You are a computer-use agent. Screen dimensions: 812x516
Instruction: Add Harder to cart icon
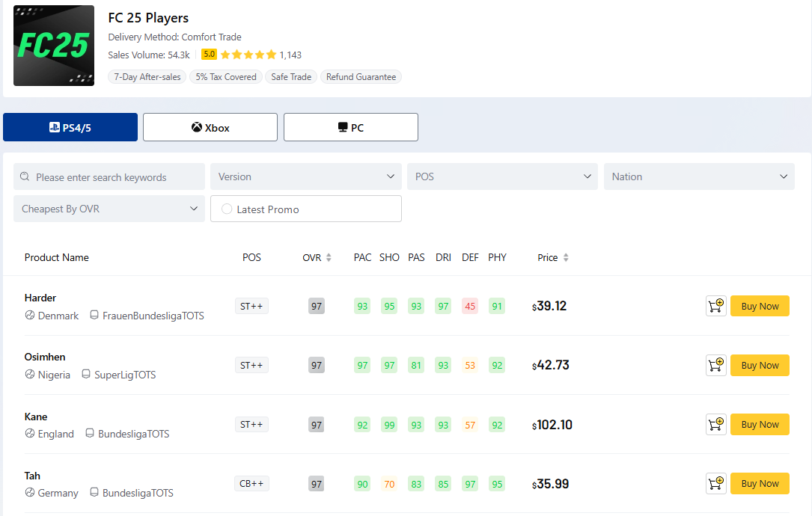tap(715, 306)
